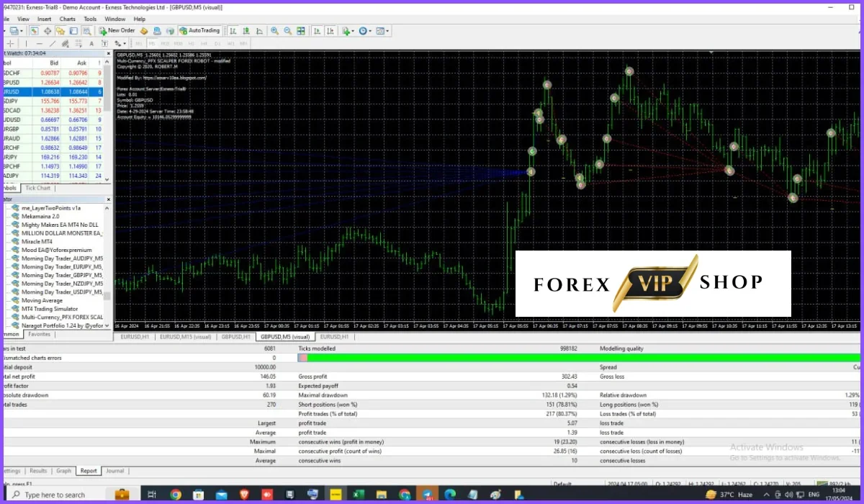Click the 155.766 bid price cell
This screenshot has height=504, width=864.
coord(48,102)
